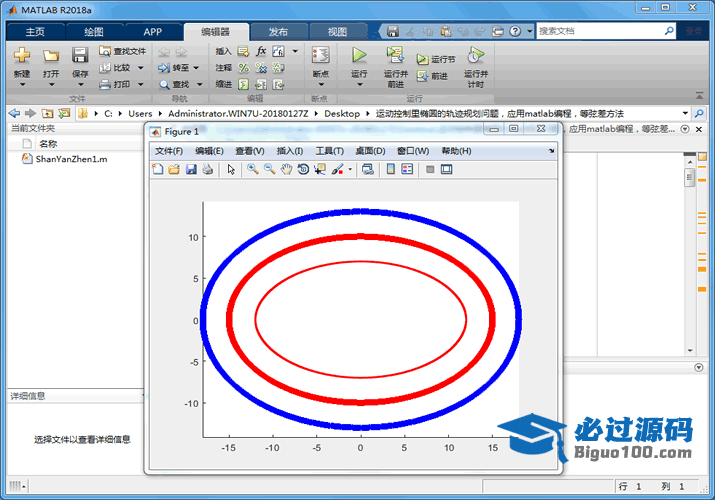Image resolution: width=715 pixels, height=500 pixels.
Task: Activate the Rotate 3D tool in Figure toolbar
Action: point(303,170)
